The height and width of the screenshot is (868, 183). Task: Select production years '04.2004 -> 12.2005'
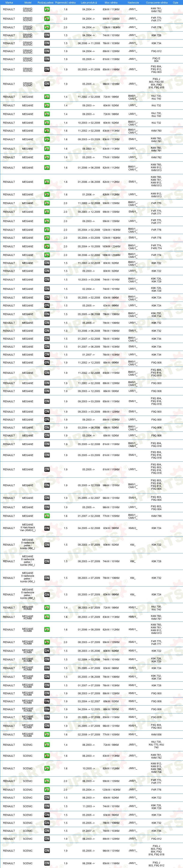pos(89,709)
